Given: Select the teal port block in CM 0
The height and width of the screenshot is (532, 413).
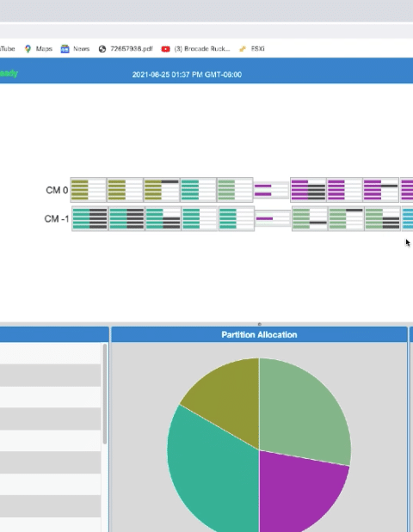Looking at the screenshot, I should (x=199, y=190).
